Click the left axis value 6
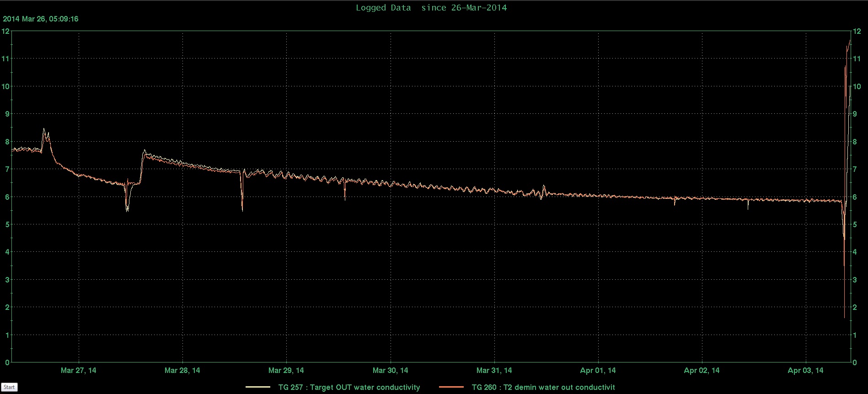The image size is (868, 394). 7,197
